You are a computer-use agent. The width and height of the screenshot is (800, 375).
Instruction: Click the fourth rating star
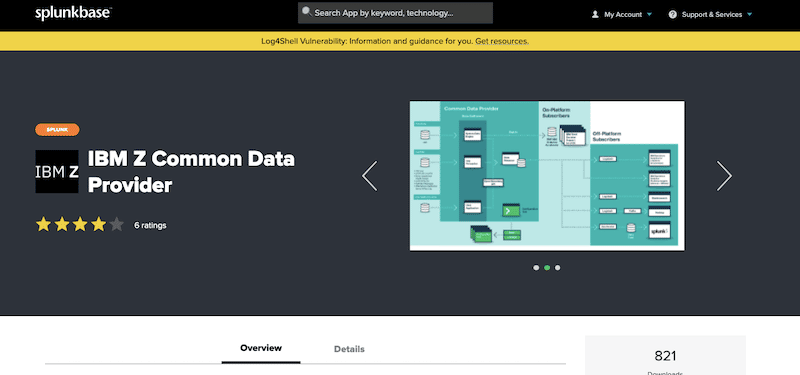click(x=98, y=224)
